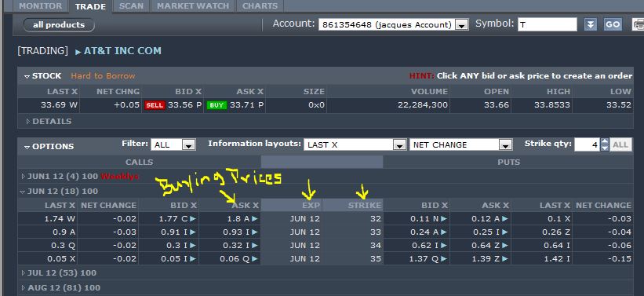The width and height of the screenshot is (644, 296).
Task: Click the GO button
Action: tap(613, 24)
